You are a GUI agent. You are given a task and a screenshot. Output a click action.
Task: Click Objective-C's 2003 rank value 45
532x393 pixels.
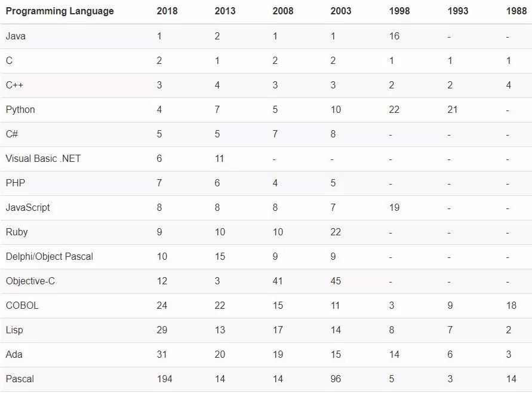tap(336, 281)
